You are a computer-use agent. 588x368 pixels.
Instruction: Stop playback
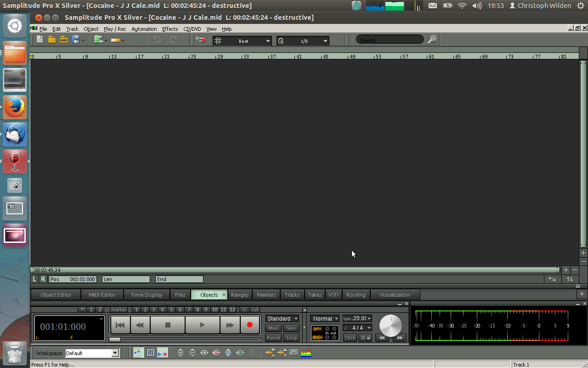[168, 325]
